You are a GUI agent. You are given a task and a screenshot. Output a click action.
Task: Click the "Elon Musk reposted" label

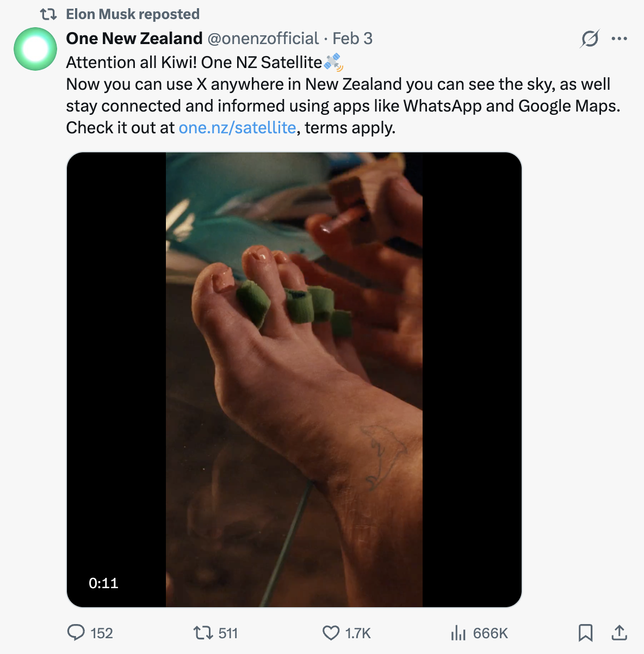[133, 14]
